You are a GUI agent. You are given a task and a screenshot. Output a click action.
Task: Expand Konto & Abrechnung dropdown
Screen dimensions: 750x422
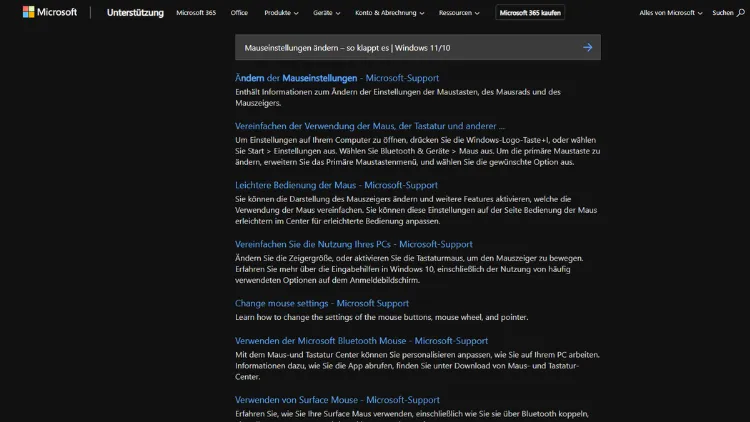coord(389,13)
